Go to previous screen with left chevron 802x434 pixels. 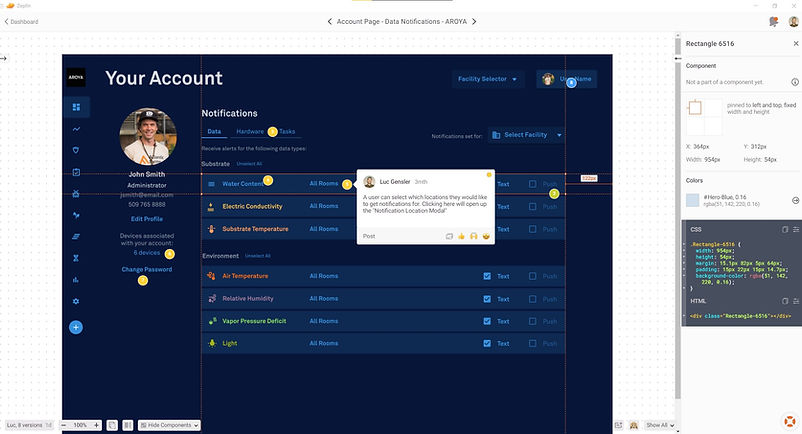[x=329, y=21]
